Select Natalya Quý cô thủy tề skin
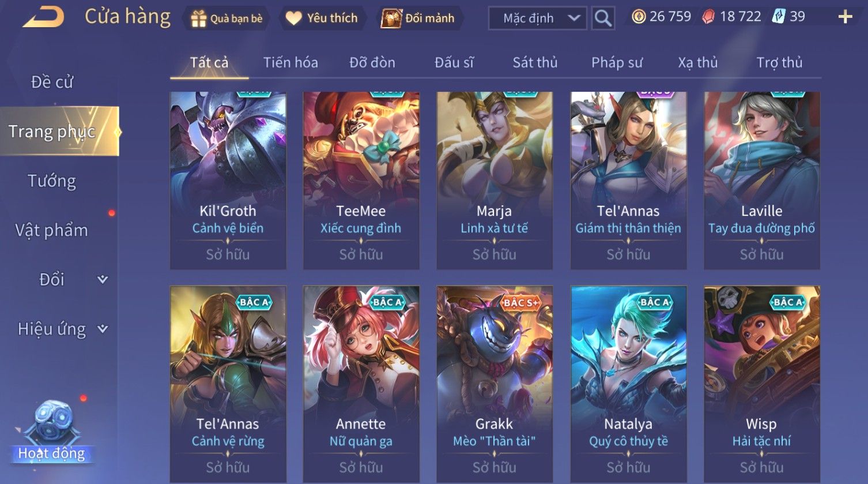 tap(628, 385)
